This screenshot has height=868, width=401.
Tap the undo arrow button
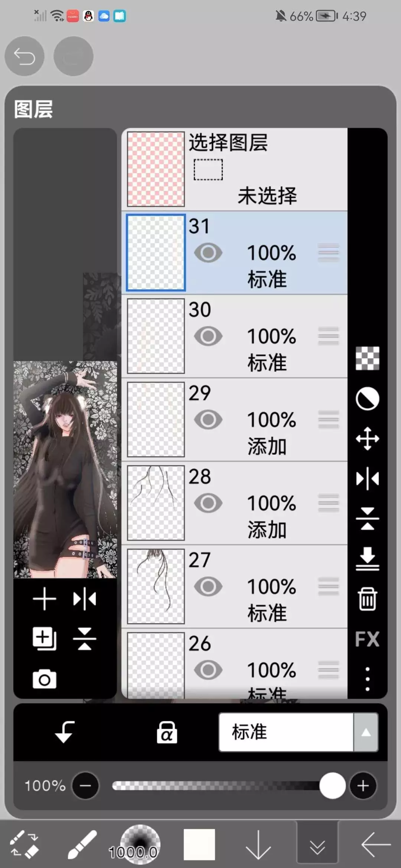coord(25,56)
